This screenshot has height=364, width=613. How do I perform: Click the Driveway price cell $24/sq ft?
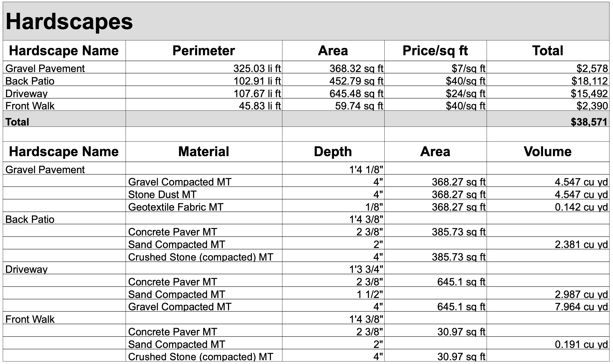[x=435, y=92]
